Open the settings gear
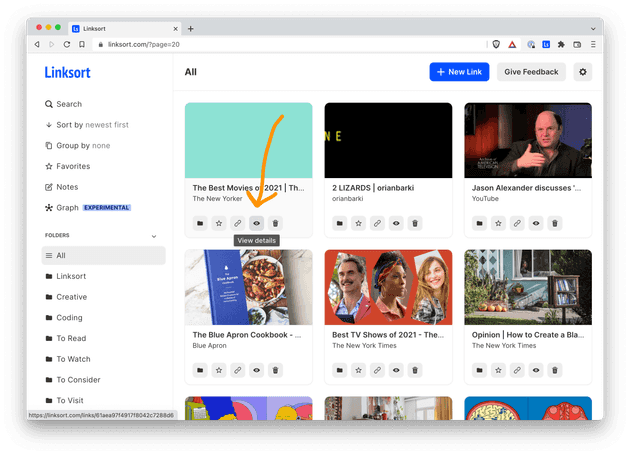 (583, 72)
